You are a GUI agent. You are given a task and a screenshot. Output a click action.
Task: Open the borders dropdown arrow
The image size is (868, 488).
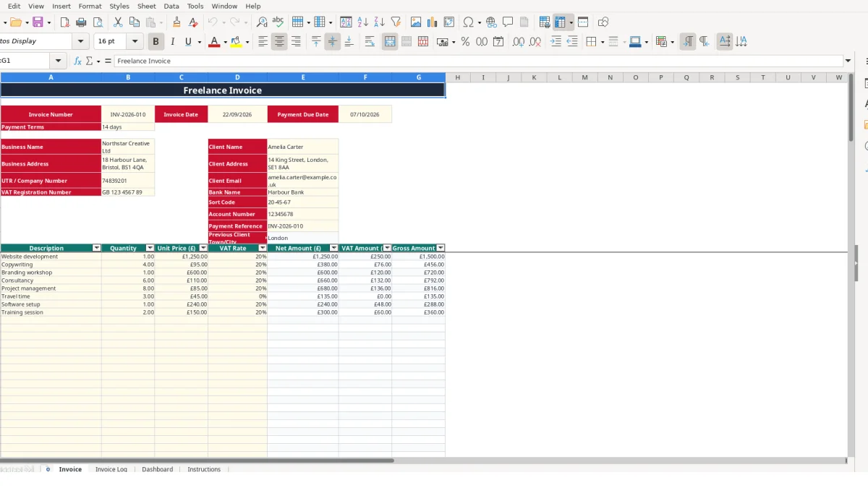[x=602, y=42]
